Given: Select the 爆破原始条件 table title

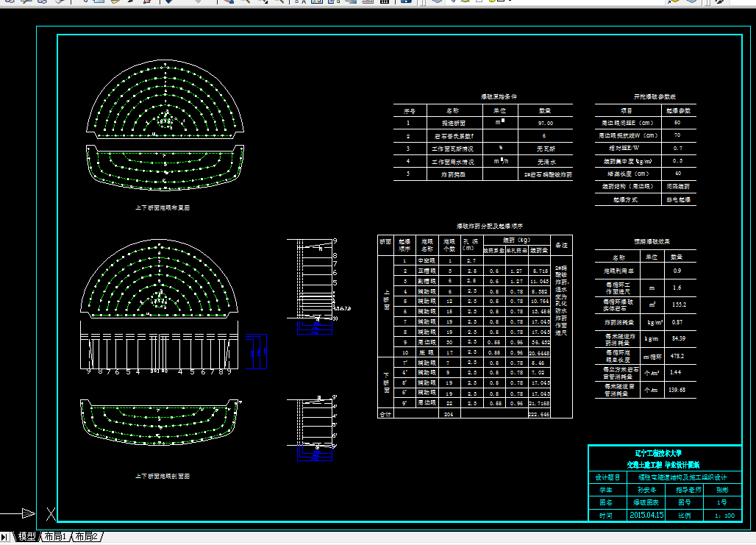Looking at the screenshot, I should coord(499,96).
